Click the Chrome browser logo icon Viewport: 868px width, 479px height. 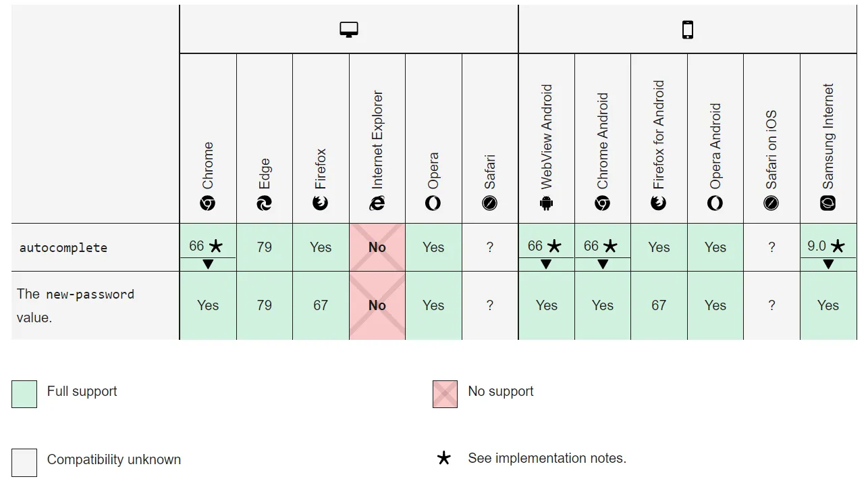[208, 203]
